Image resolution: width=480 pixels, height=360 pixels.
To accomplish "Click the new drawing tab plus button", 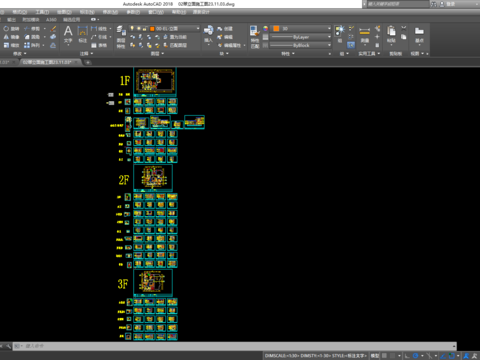I will 88,62.
